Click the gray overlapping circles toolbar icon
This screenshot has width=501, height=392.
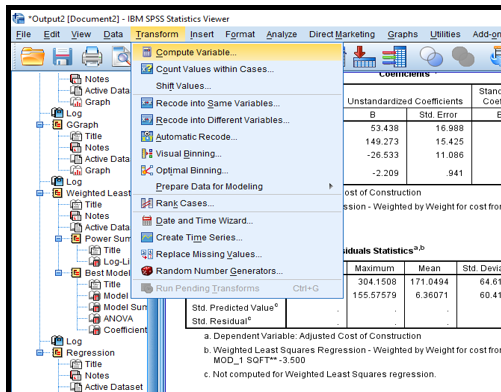pos(463,57)
